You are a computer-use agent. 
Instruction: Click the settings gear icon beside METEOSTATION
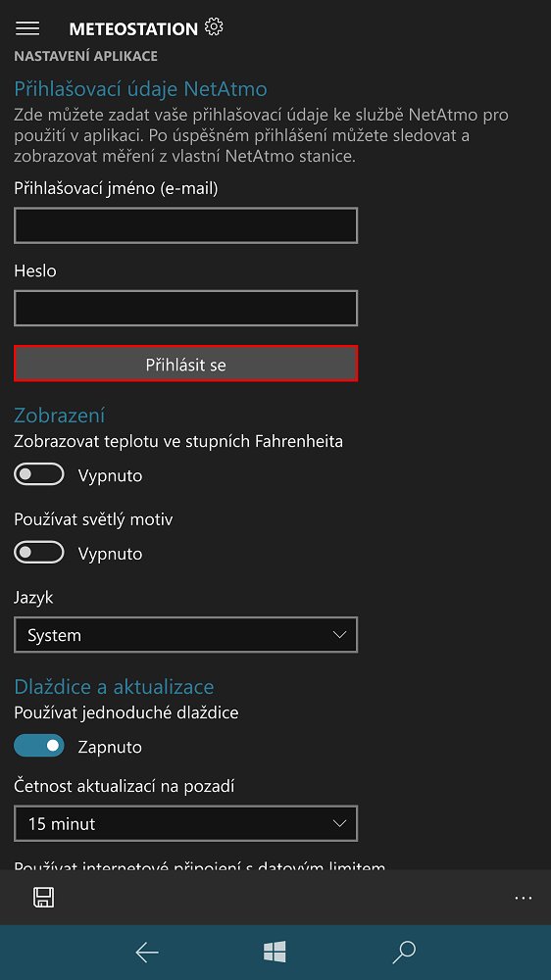pyautogui.click(x=214, y=26)
